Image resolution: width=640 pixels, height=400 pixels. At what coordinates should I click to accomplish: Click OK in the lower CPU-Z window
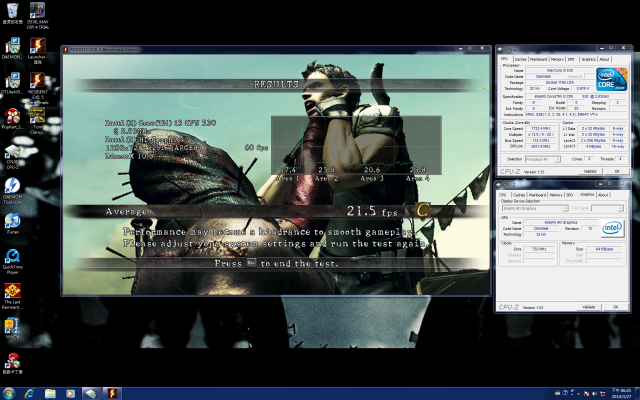point(616,307)
